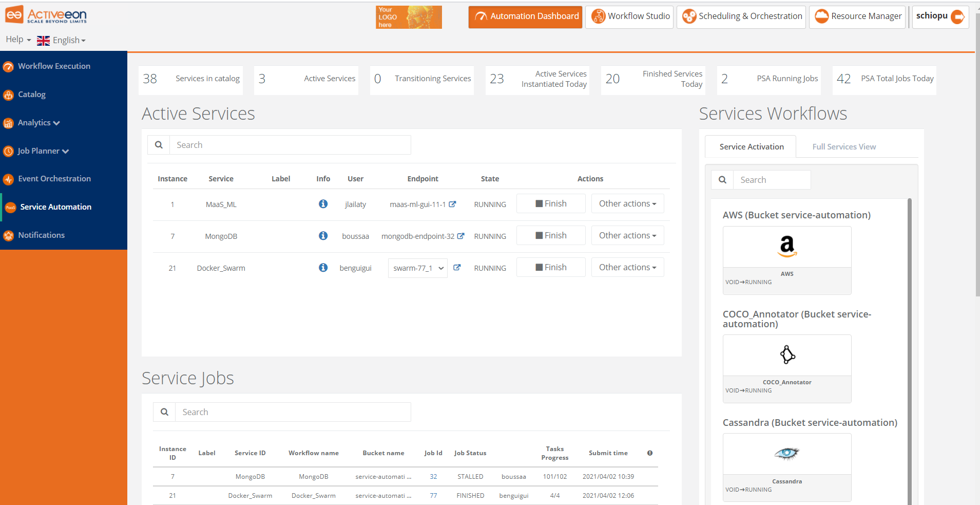Open Other actions for Docker_Swarm

pos(627,267)
